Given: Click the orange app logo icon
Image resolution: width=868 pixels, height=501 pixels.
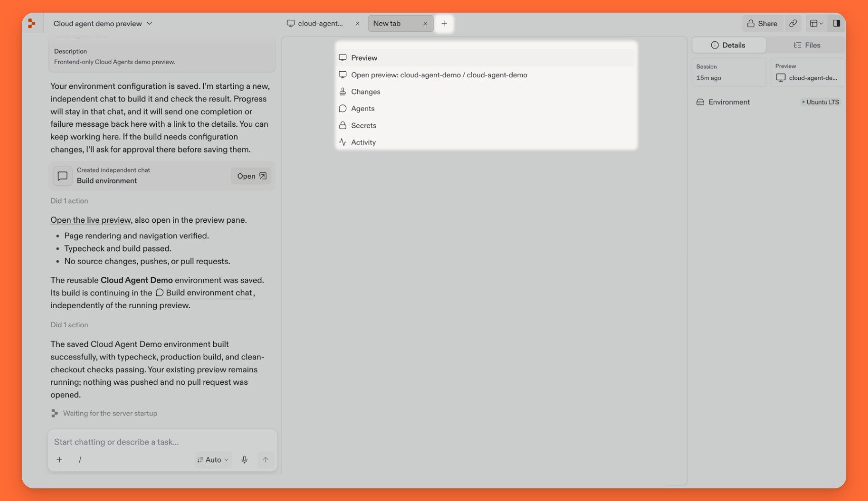Looking at the screenshot, I should pyautogui.click(x=31, y=23).
